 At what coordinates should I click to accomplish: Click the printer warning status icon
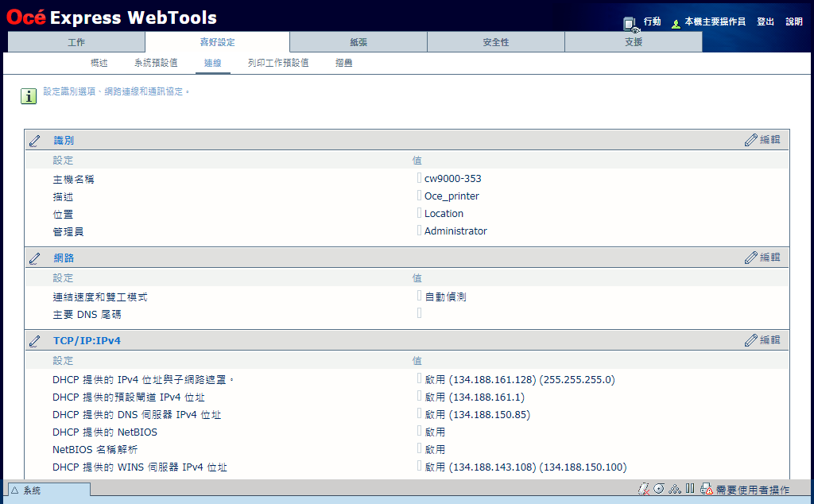click(x=706, y=489)
